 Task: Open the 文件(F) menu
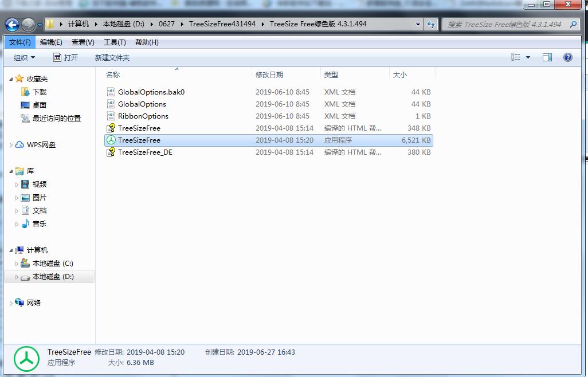coord(20,42)
